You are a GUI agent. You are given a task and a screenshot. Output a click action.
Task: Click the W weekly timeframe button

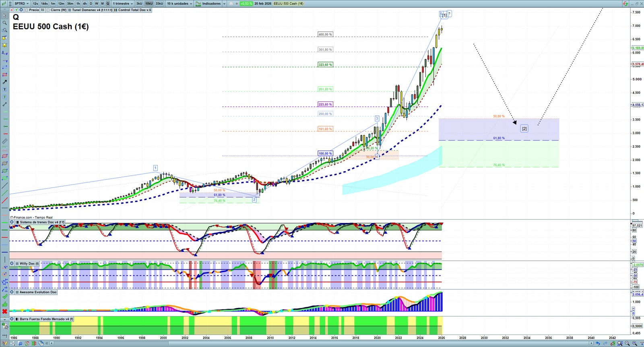(x=97, y=4)
